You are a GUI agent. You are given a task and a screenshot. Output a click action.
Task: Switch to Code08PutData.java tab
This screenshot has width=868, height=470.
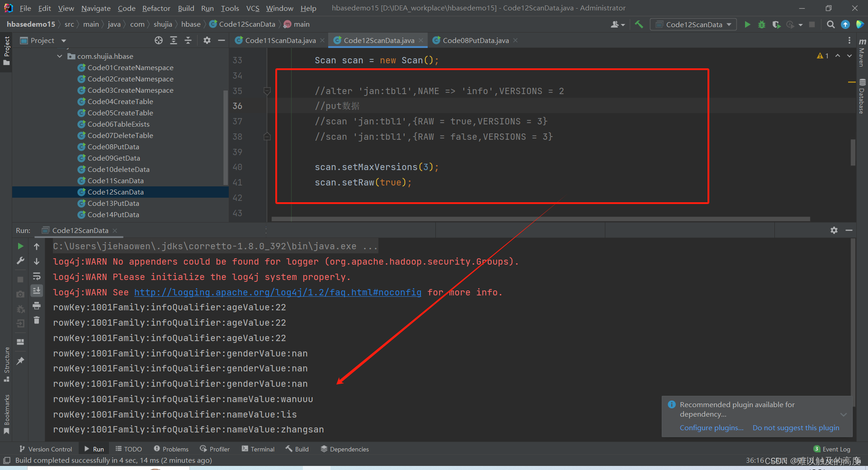[x=476, y=40]
